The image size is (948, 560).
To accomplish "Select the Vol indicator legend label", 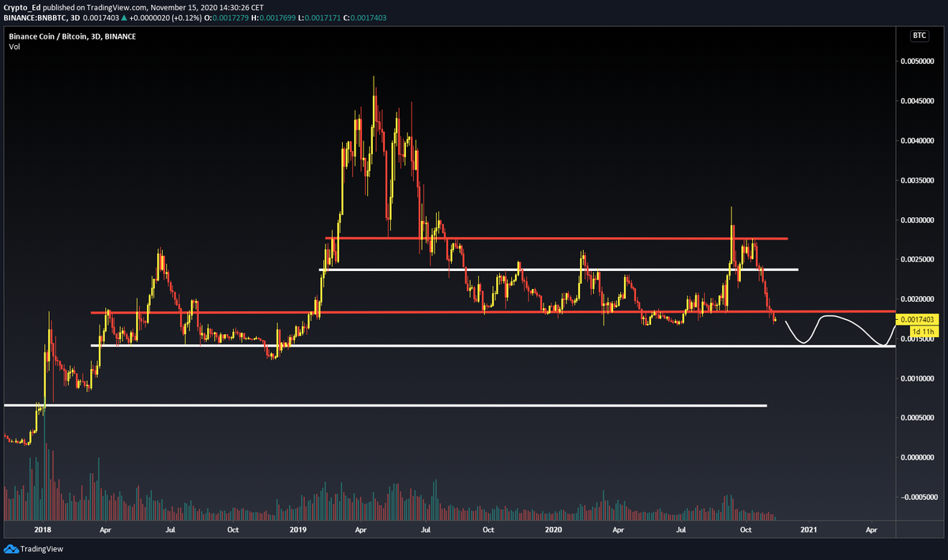I will [x=14, y=47].
